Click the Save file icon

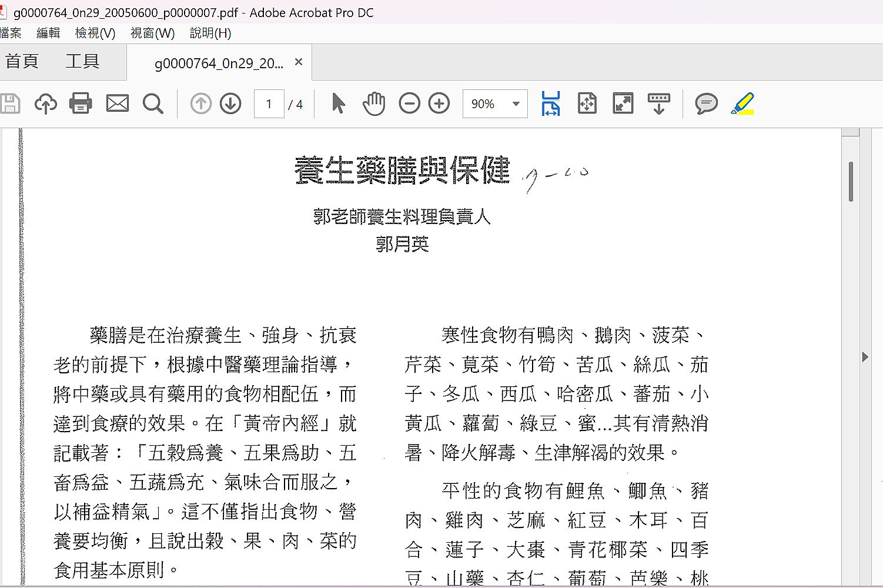(10, 104)
